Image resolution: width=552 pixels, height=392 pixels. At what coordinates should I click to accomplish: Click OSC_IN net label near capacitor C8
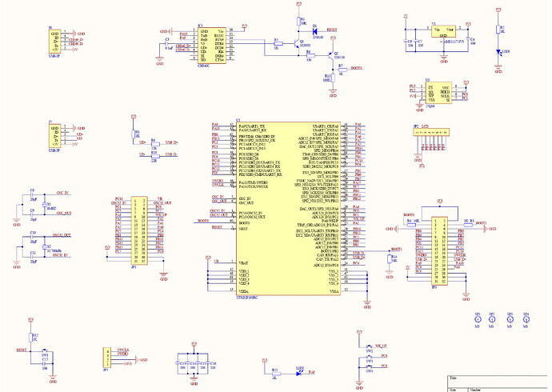click(62, 193)
